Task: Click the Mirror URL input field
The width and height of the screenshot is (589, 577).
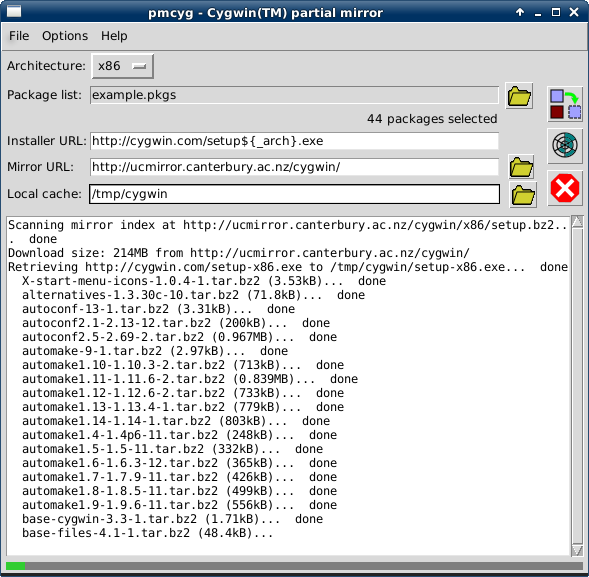Action: [x=294, y=167]
